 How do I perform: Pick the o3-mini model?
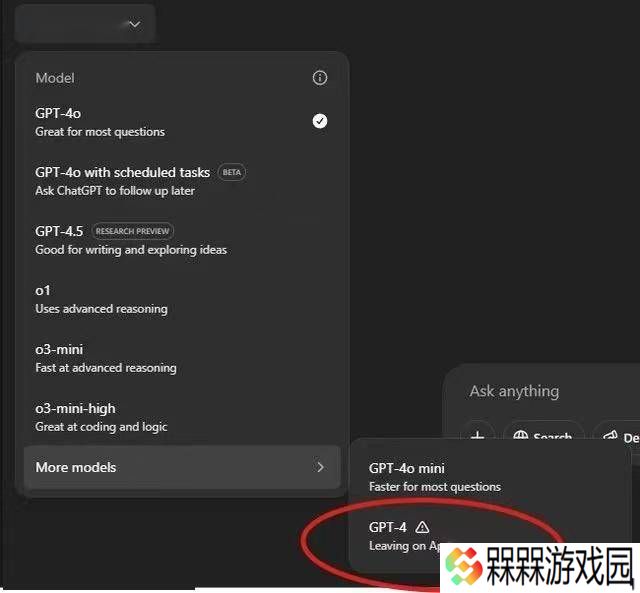point(182,358)
